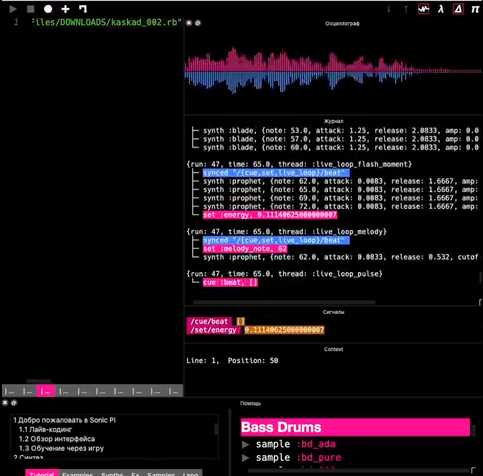The height and width of the screenshot is (476, 483).
Task: Click the /set/energy cue entry
Action: pyautogui.click(x=213, y=330)
